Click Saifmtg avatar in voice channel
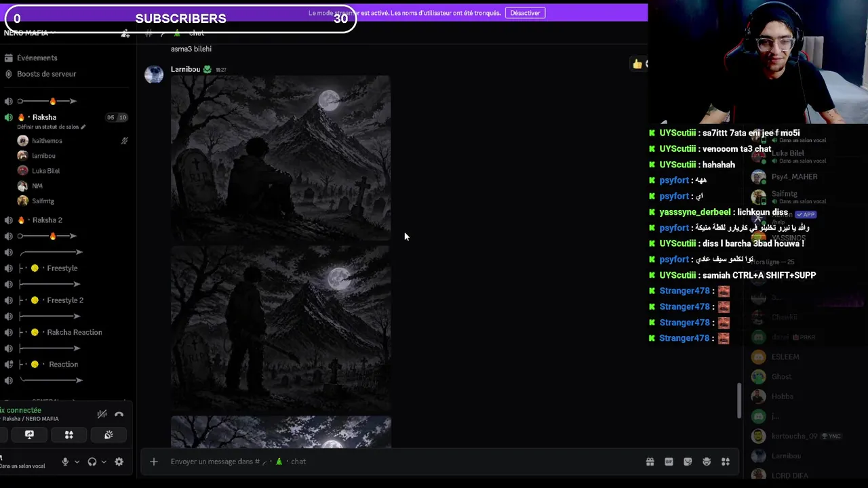 pos(23,201)
